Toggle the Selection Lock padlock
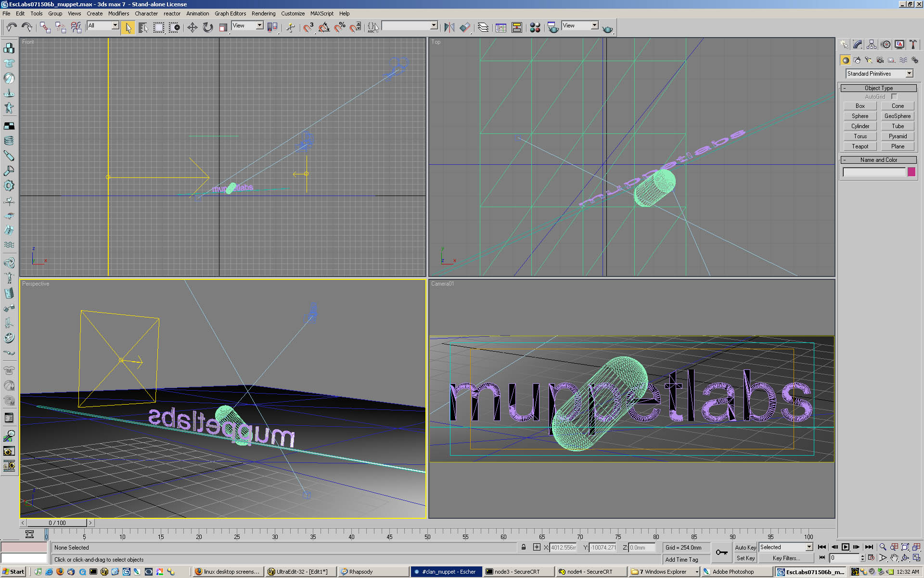 pos(524,547)
